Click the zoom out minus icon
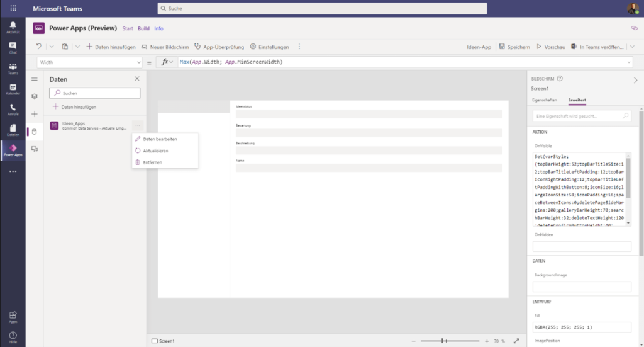 [x=414, y=341]
